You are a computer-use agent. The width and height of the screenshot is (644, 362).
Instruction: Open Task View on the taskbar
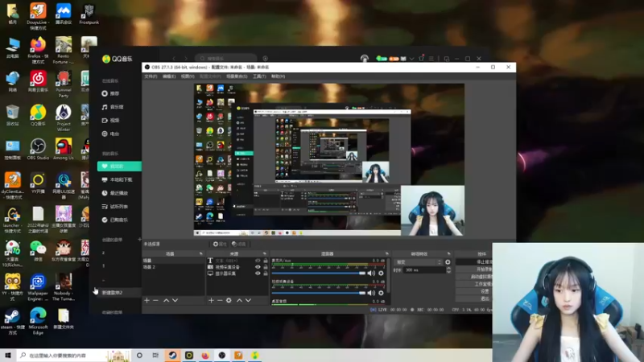[x=155, y=356]
